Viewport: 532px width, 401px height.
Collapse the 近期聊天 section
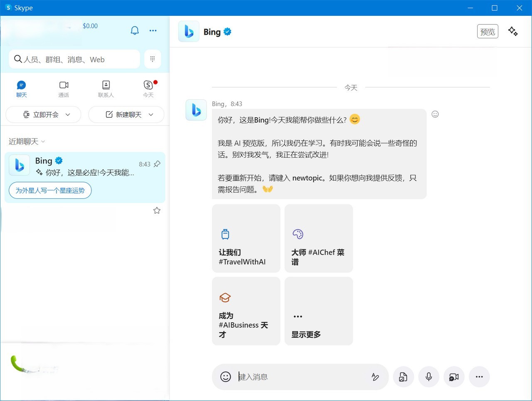click(27, 141)
